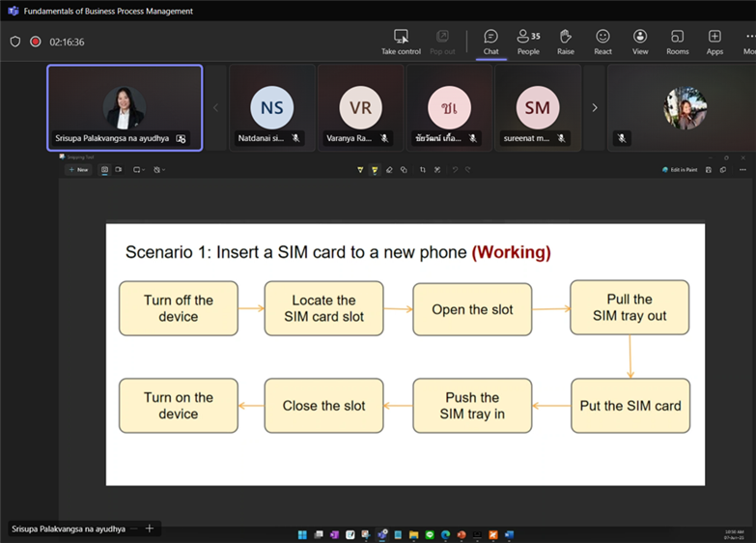Open the React emoji options

coord(602,42)
